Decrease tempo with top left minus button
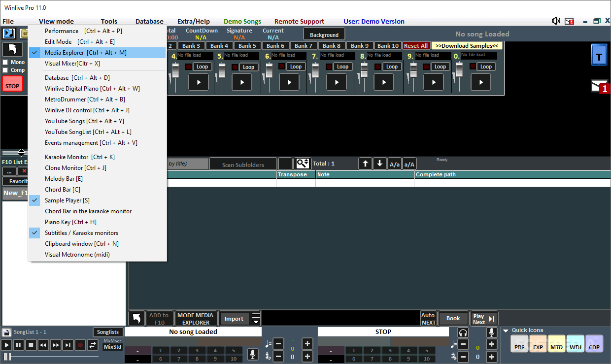 pyautogui.click(x=278, y=344)
